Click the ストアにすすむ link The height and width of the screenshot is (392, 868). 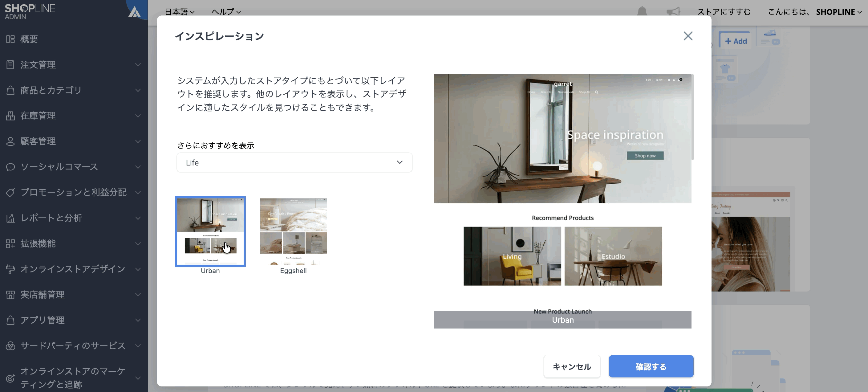pyautogui.click(x=724, y=12)
